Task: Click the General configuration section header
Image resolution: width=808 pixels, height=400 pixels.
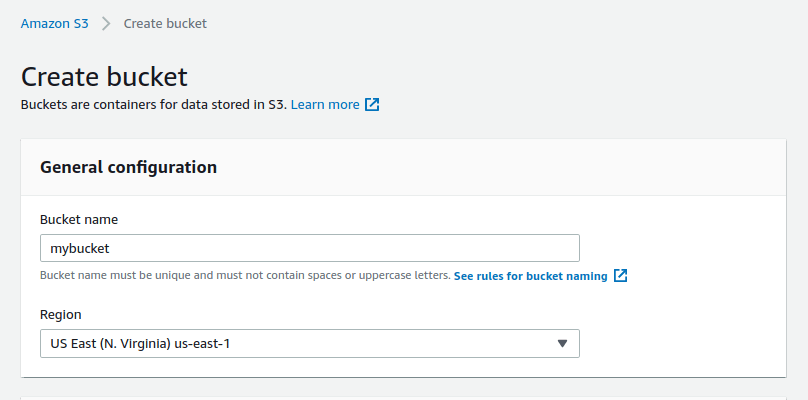Action: click(128, 168)
